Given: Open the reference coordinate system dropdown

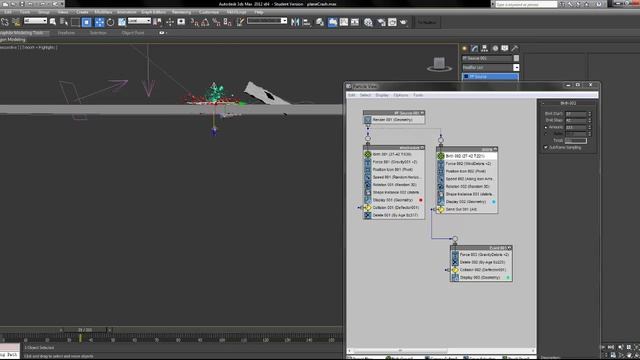Looking at the screenshot, I should tap(139, 20).
